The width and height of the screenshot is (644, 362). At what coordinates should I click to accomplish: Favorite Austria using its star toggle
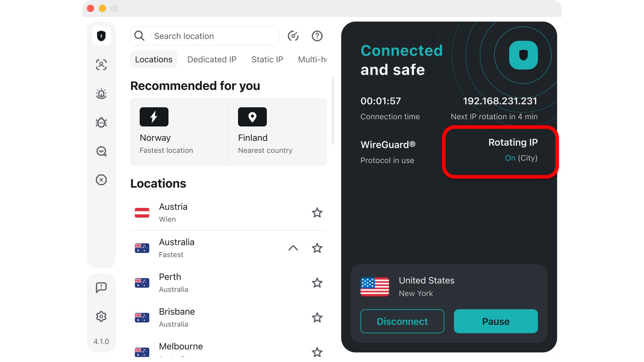(x=317, y=213)
